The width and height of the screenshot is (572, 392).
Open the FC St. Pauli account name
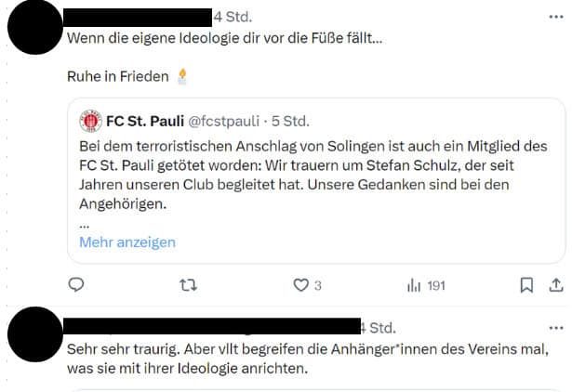[144, 121]
